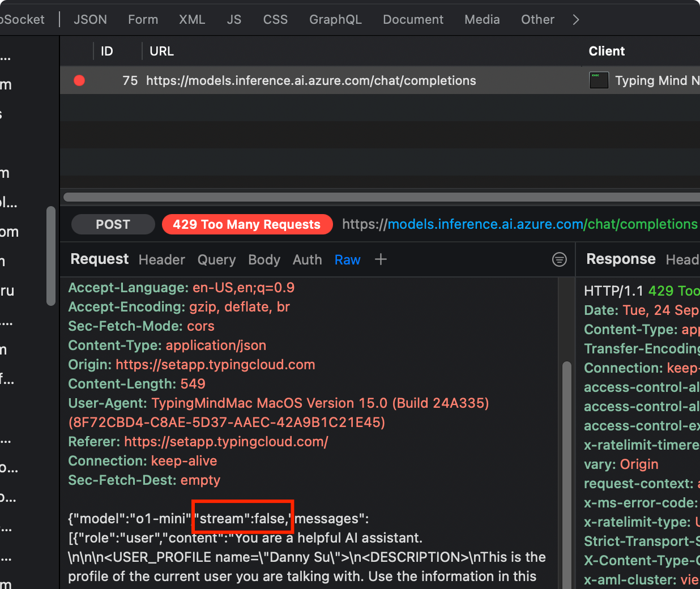Sort by URL column header
Screen dimensions: 700x589
(x=161, y=51)
